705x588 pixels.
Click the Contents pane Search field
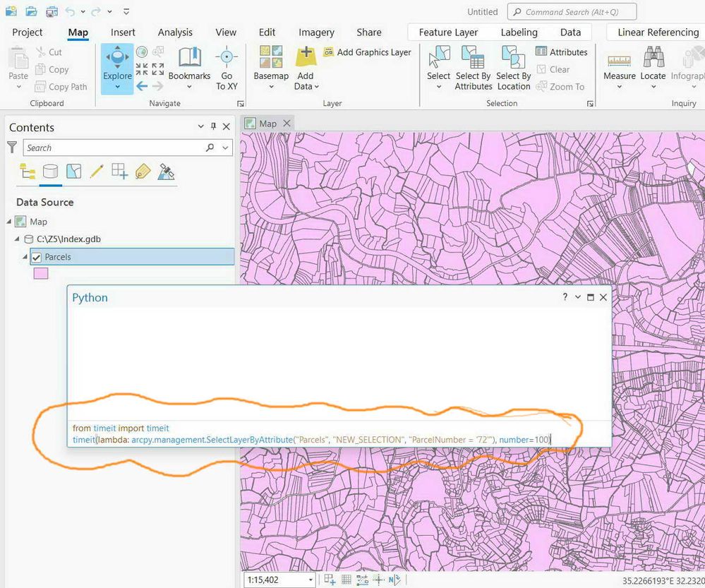point(113,148)
